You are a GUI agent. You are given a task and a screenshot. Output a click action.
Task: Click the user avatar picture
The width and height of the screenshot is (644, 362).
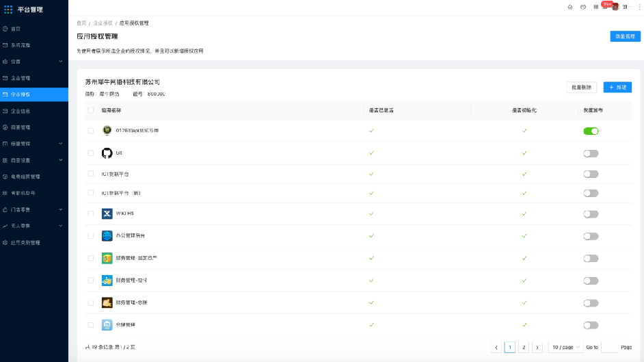click(615, 7)
